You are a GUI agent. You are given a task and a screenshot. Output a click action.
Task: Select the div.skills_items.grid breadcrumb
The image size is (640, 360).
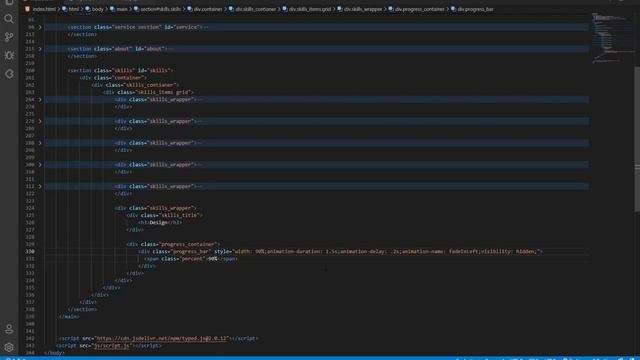(307, 9)
